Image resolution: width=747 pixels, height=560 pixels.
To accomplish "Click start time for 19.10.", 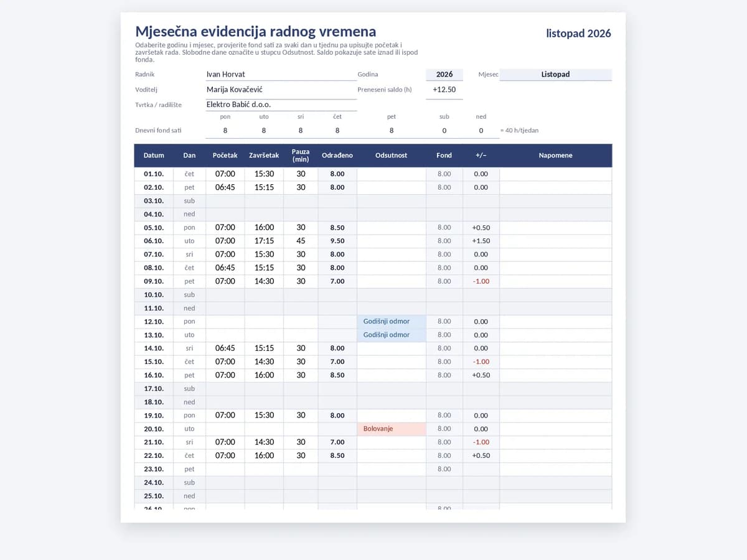I will [225, 416].
